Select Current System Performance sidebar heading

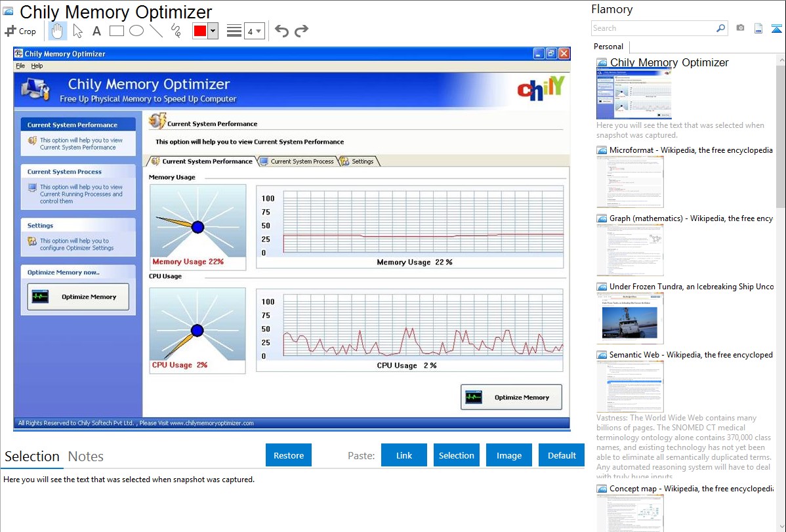[72, 125]
